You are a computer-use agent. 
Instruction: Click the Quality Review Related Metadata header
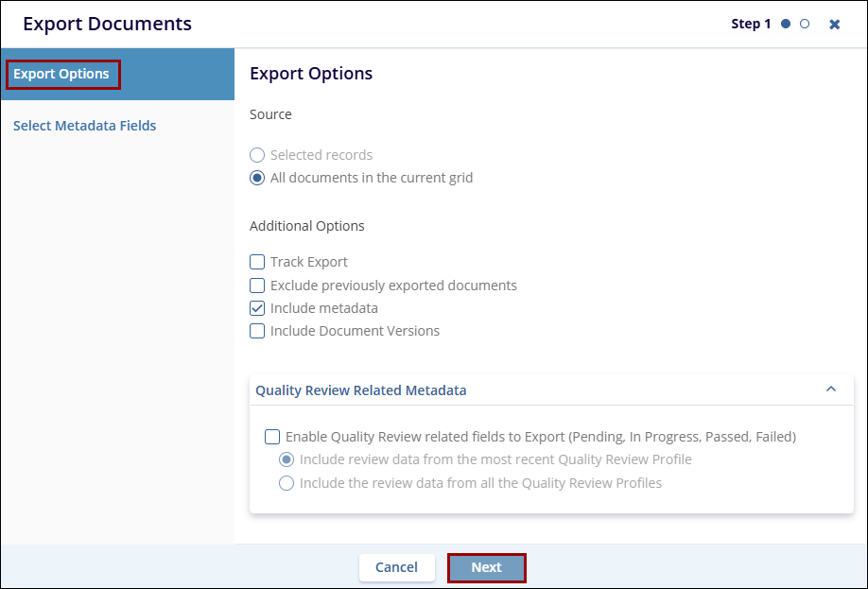click(x=361, y=390)
